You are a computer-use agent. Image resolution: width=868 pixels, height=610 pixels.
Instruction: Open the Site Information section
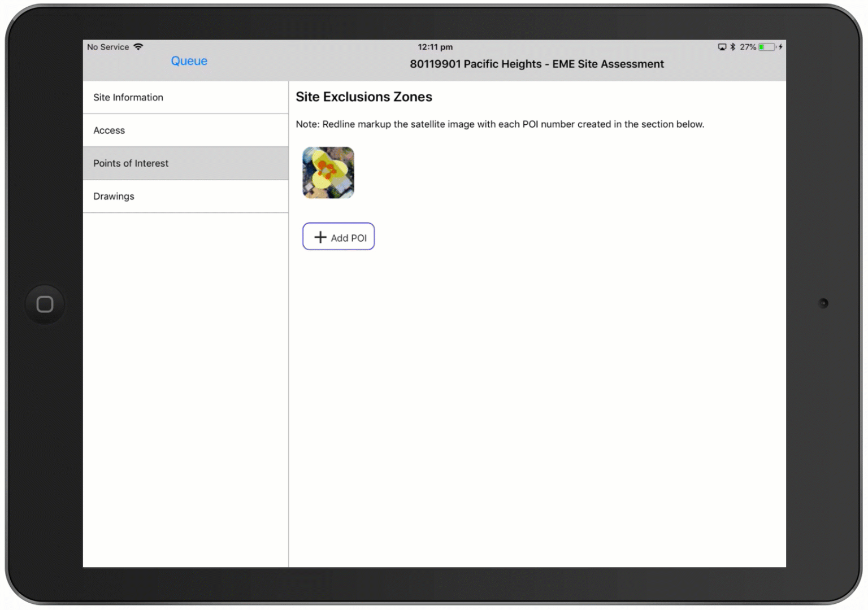(x=185, y=97)
